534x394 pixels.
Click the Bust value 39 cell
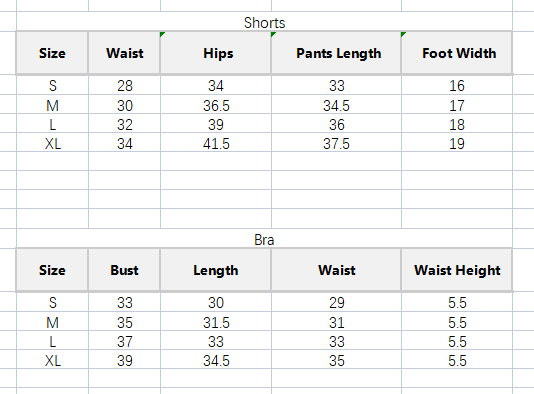click(124, 360)
